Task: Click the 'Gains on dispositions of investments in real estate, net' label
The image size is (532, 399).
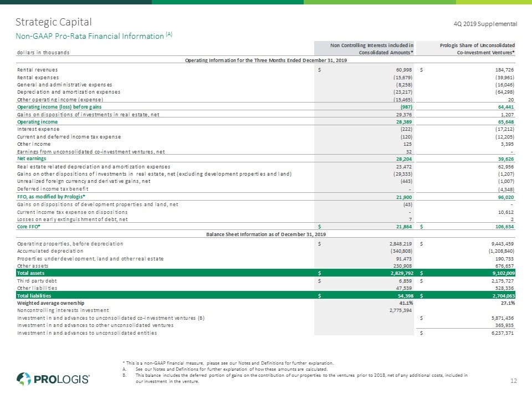Action: point(88,115)
